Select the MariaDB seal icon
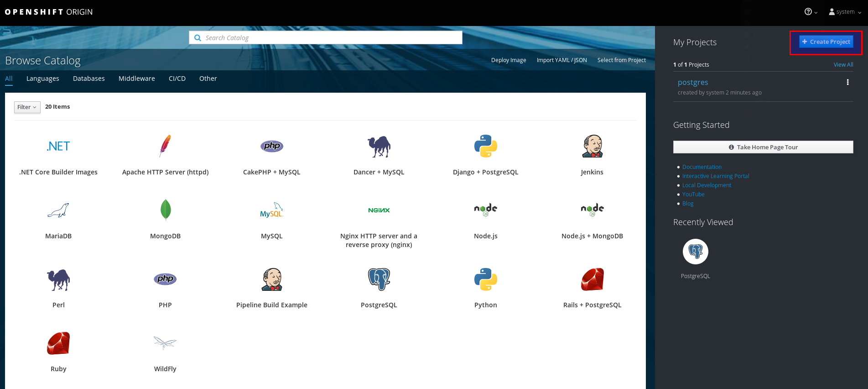This screenshot has height=389, width=868. pos(58,210)
